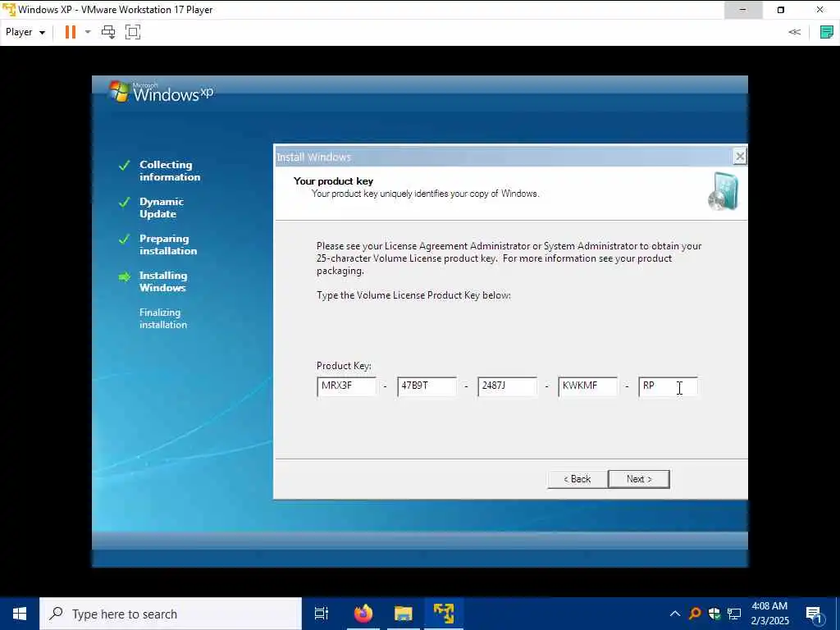Click the taskbar search box

point(171,614)
